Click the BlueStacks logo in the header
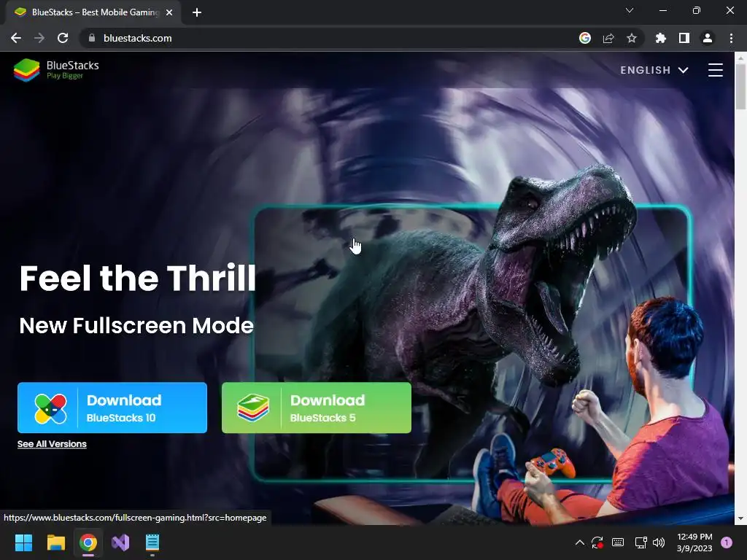Image resolution: width=747 pixels, height=560 pixels. tap(56, 70)
